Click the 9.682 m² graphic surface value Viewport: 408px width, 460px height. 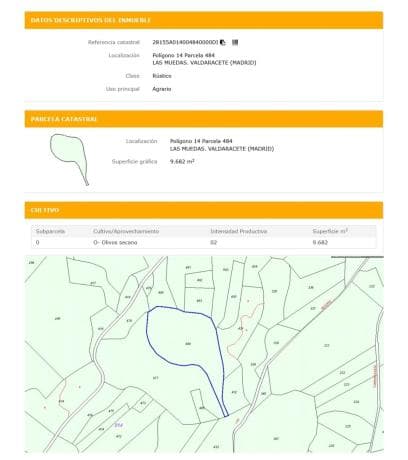pyautogui.click(x=182, y=161)
